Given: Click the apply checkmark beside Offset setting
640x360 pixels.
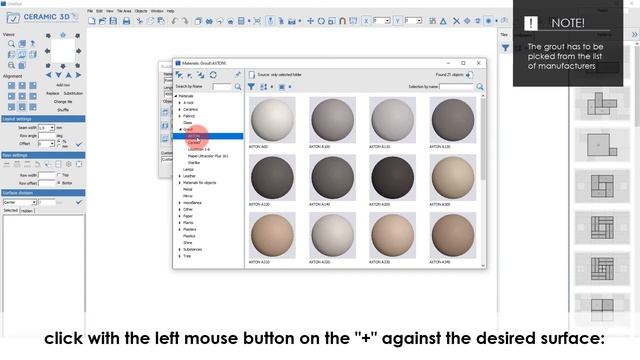Looking at the screenshot, I should pyautogui.click(x=79, y=144).
